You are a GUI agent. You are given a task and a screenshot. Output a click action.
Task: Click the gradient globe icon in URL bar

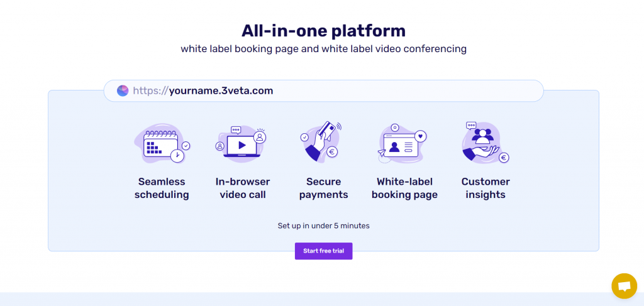pos(123,90)
